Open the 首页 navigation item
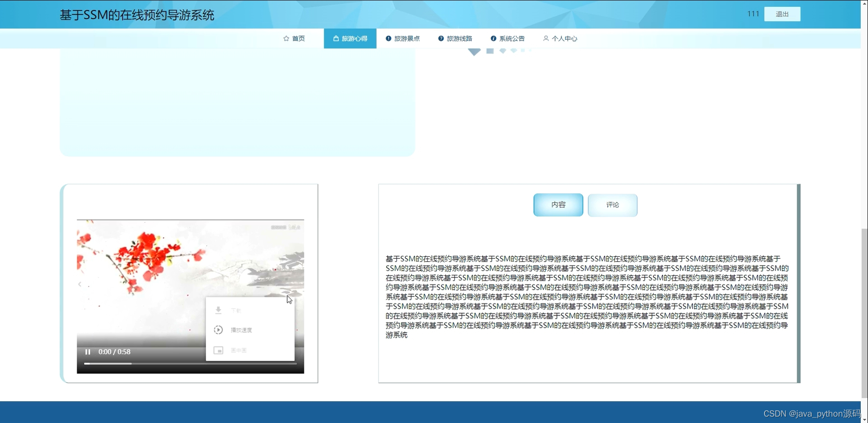The image size is (868, 423). point(294,39)
